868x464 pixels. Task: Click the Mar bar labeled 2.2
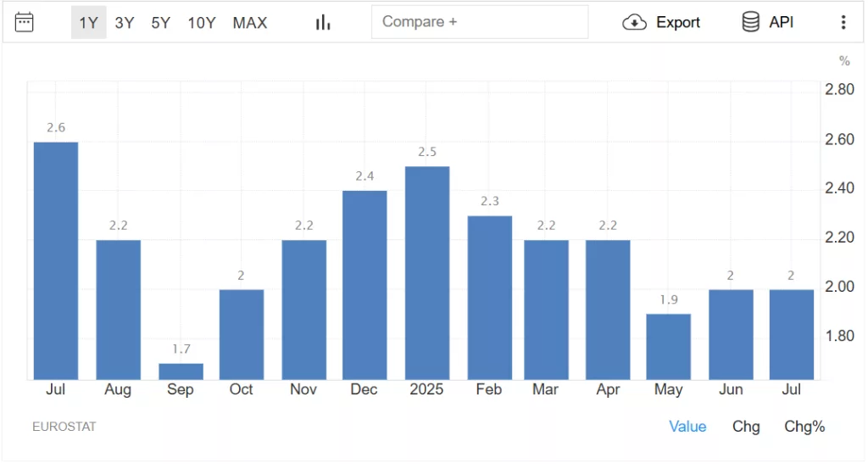click(x=547, y=310)
